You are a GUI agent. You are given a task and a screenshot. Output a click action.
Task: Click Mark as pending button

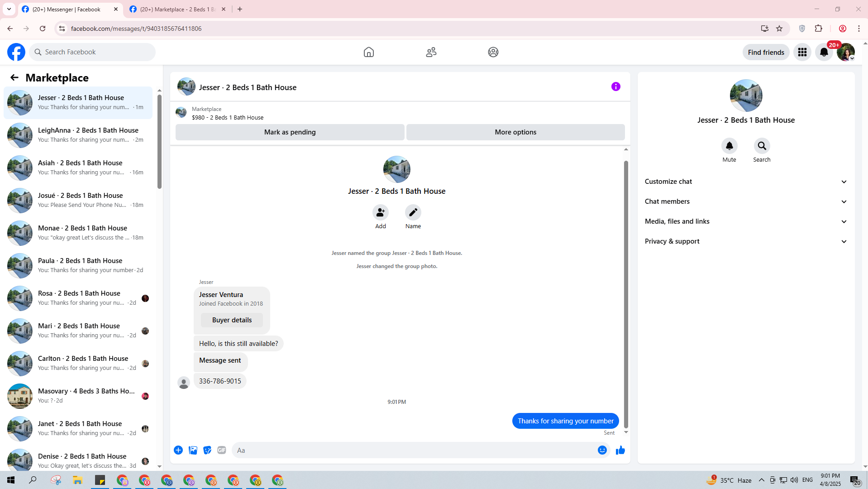click(x=290, y=132)
